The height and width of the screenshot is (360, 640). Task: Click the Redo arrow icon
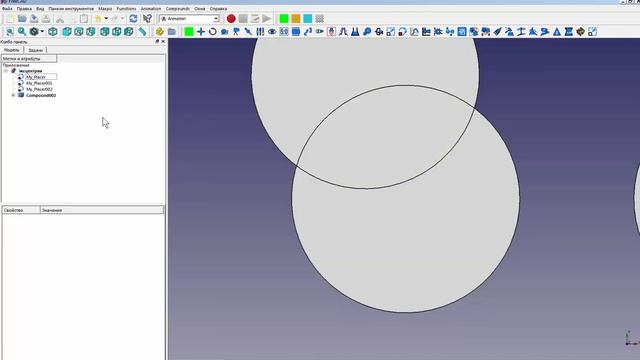click(x=115, y=19)
